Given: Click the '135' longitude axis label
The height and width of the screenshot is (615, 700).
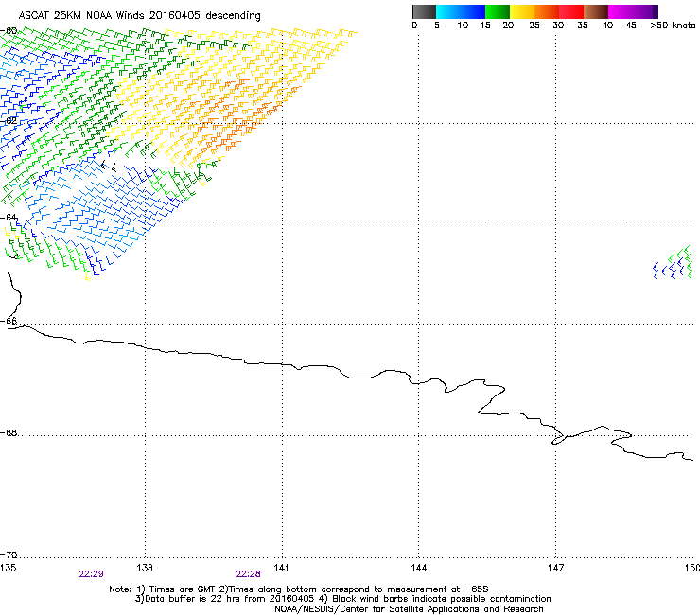Looking at the screenshot, I should (x=8, y=568).
